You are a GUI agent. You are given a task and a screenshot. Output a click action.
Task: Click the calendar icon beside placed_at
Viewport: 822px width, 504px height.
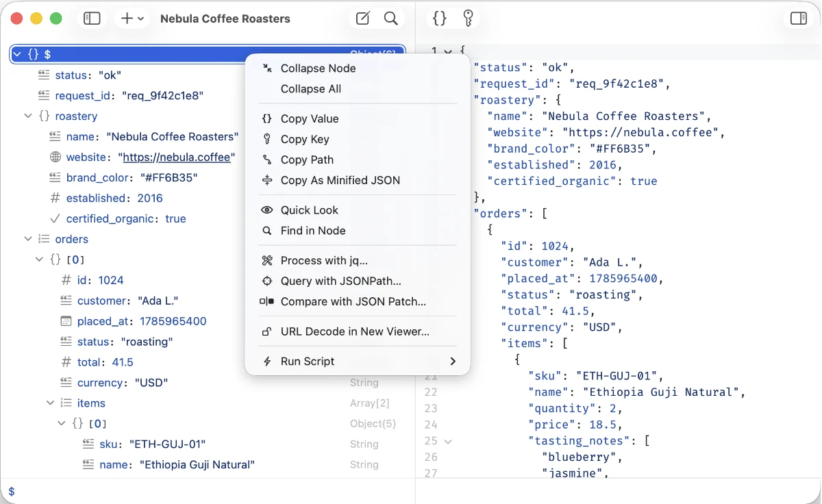click(66, 321)
